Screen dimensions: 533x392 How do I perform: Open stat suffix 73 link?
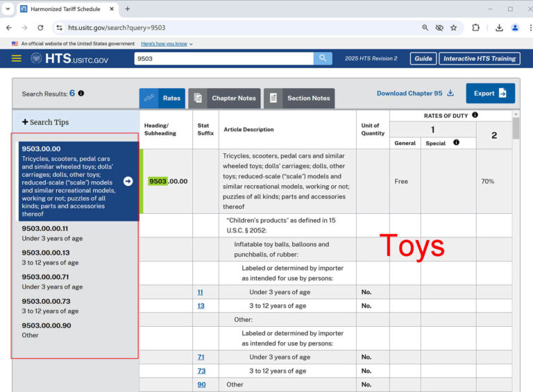(x=201, y=371)
